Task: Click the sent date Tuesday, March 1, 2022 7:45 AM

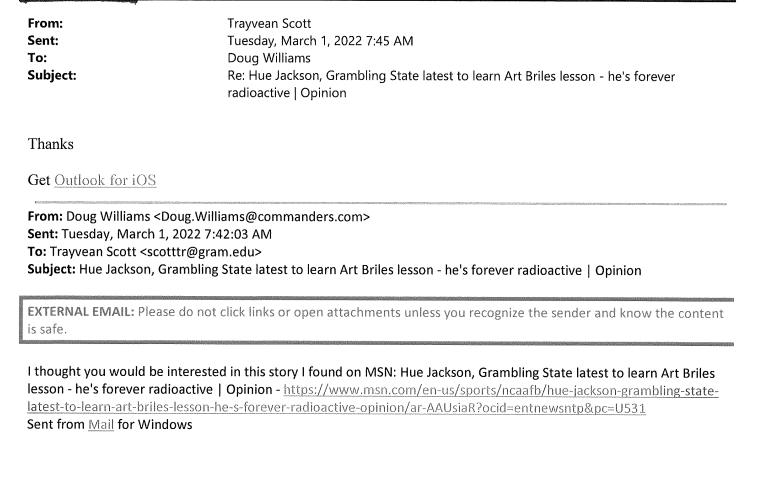Action: (x=320, y=41)
